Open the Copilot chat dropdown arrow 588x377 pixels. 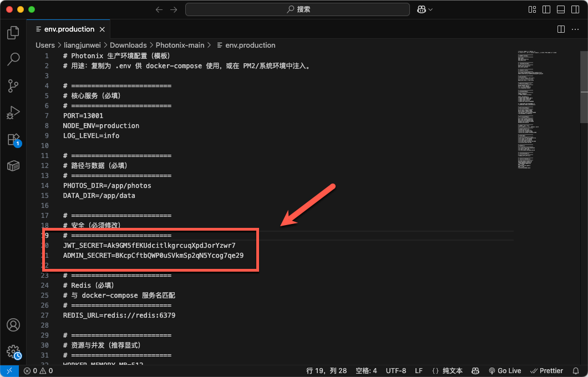tap(430, 9)
